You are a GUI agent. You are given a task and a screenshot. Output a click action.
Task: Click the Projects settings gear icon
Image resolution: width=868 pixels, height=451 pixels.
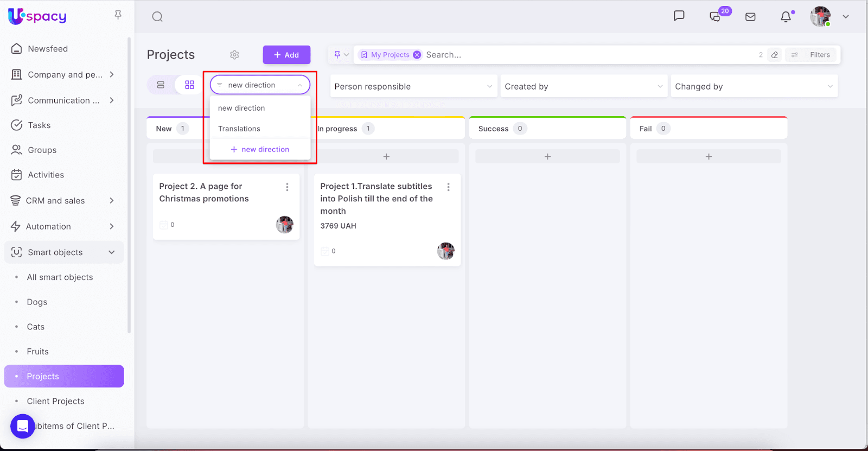point(234,55)
